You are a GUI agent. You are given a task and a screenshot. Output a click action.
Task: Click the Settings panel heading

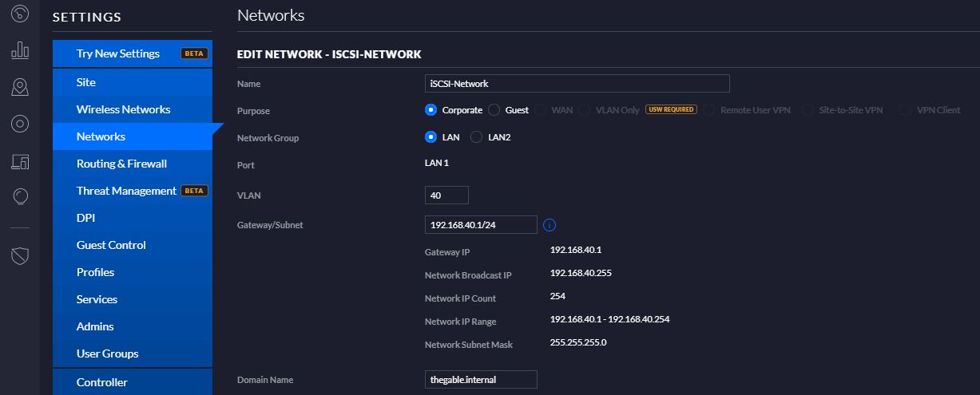click(x=87, y=17)
